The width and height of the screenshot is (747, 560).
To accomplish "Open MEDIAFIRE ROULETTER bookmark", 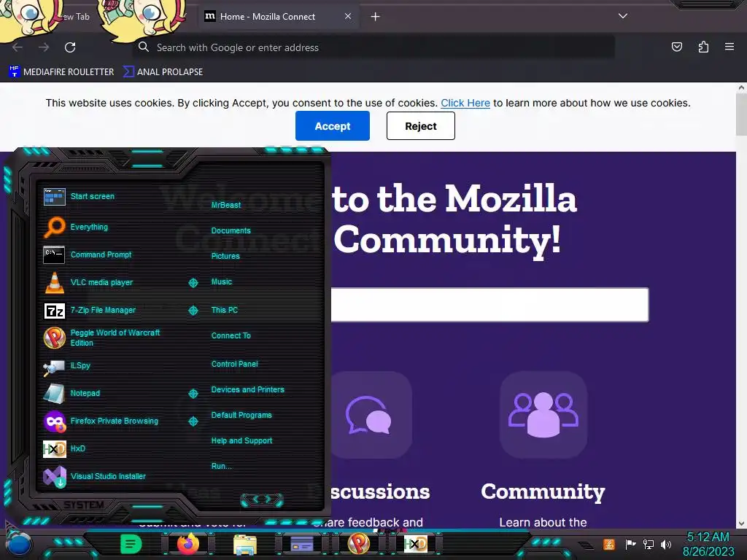I will pyautogui.click(x=61, y=72).
